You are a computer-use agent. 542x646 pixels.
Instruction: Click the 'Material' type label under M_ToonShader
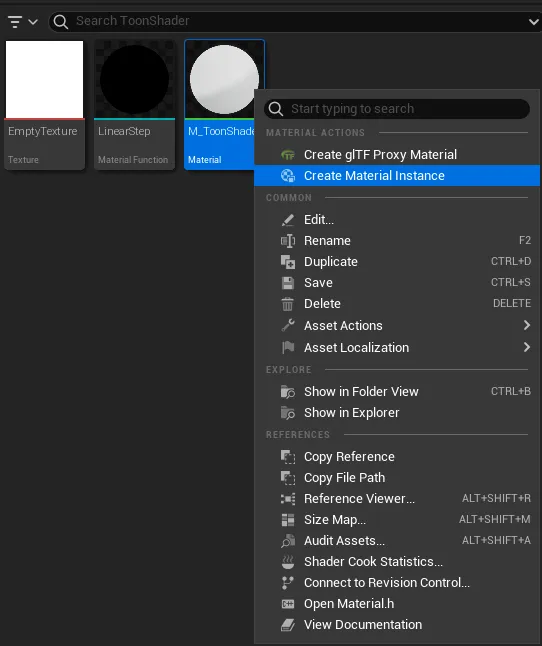pyautogui.click(x=205, y=160)
